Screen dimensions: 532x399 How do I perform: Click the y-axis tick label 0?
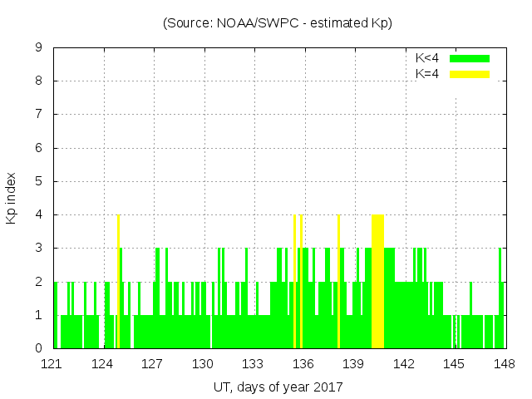tap(38, 348)
